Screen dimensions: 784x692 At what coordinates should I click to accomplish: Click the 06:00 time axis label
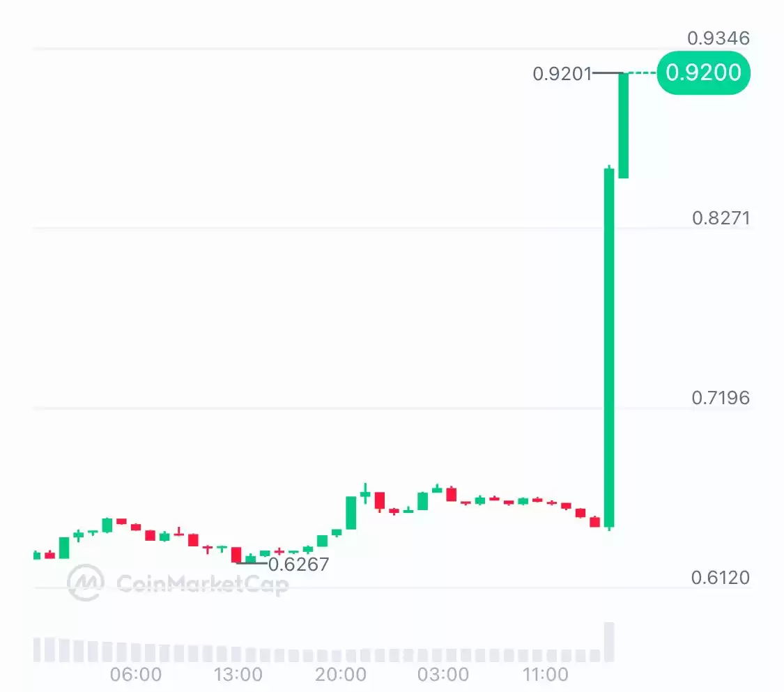(136, 675)
